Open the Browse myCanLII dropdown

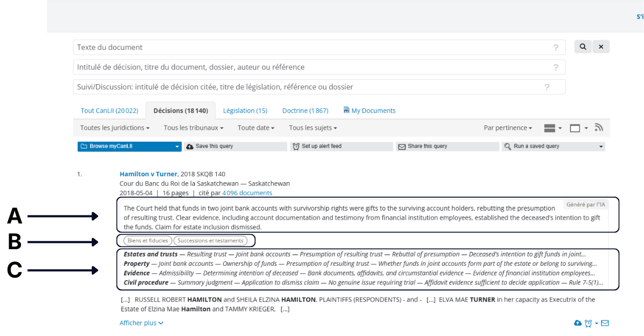click(129, 146)
